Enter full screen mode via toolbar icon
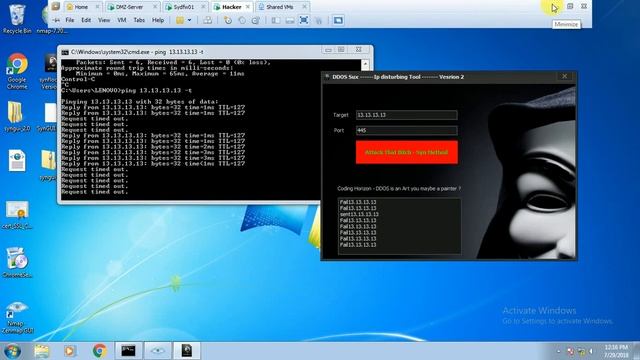The height and width of the screenshot is (360, 640). pos(304,20)
